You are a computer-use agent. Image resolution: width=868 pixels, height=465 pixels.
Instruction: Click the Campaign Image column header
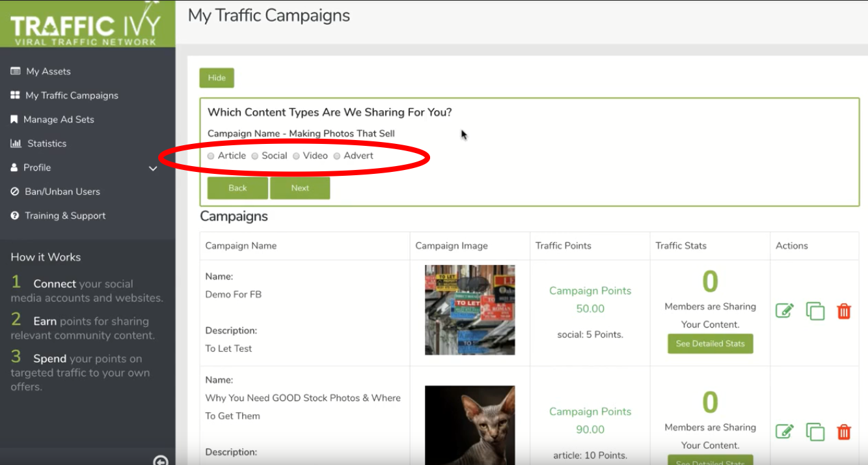pos(452,246)
